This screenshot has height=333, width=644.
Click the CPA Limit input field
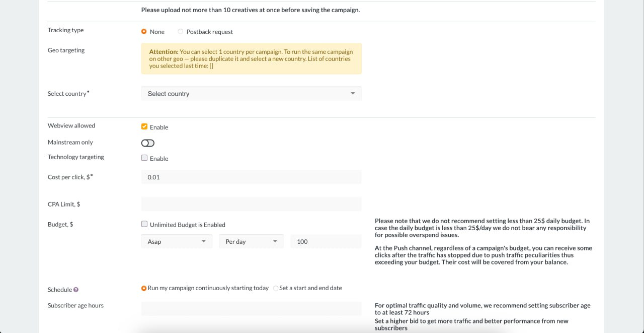pyautogui.click(x=251, y=205)
